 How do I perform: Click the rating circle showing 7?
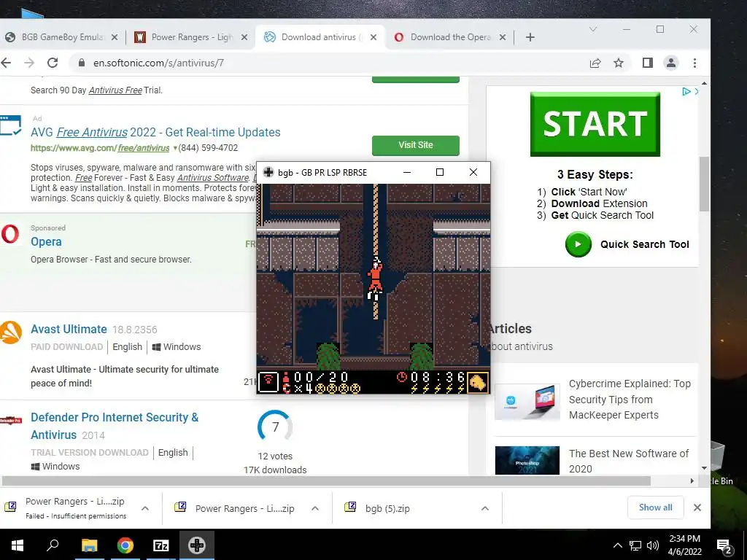275,427
